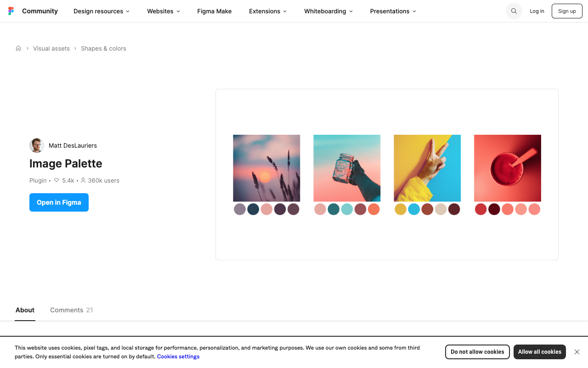This screenshot has height=368, width=588.
Task: Click the home breadcrumb icon
Action: (x=18, y=48)
